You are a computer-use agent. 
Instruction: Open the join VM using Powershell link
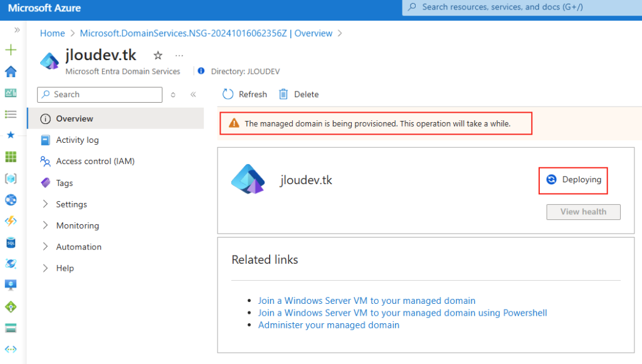(403, 313)
